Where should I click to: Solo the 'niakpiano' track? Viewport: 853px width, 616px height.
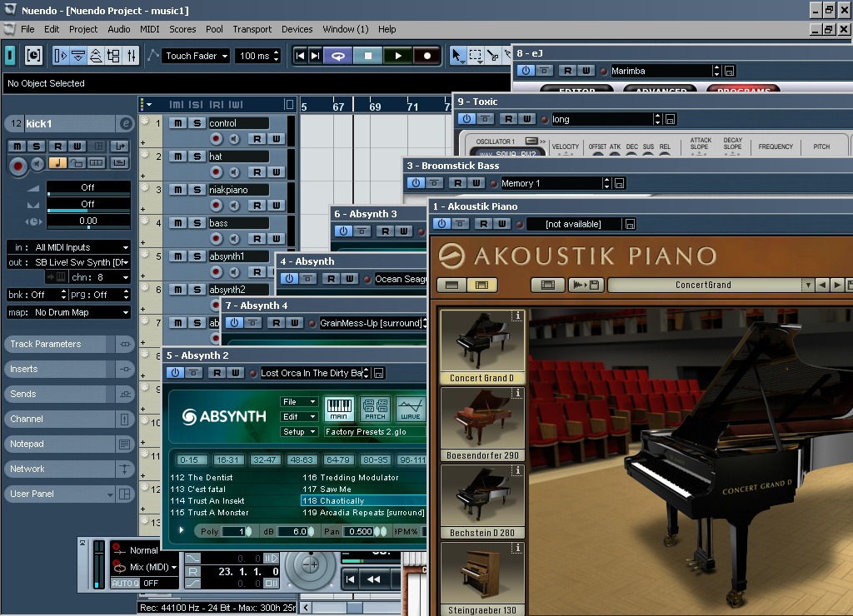(197, 190)
